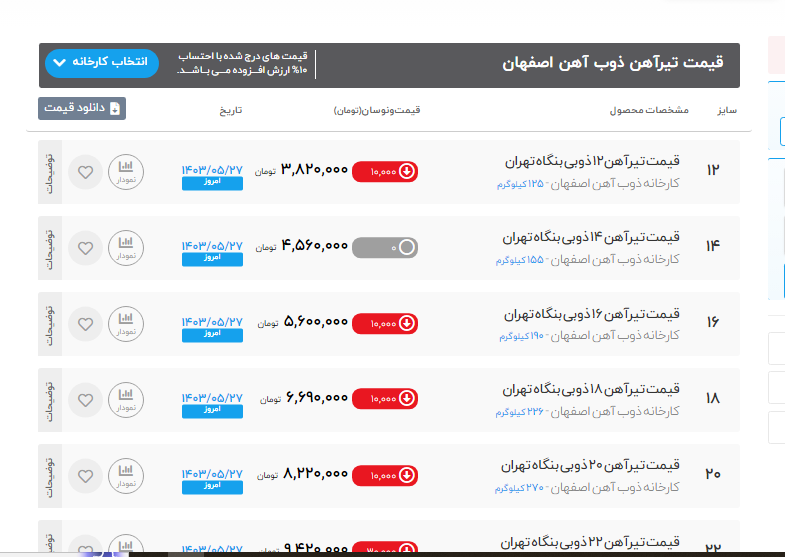Click the gray zero-change badge for size 14
The width and height of the screenshot is (785, 557).
(x=385, y=247)
